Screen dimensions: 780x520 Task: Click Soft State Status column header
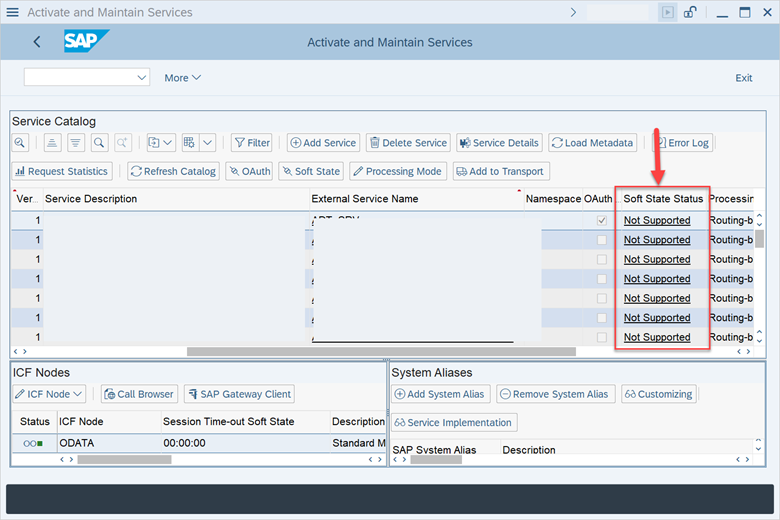(663, 199)
